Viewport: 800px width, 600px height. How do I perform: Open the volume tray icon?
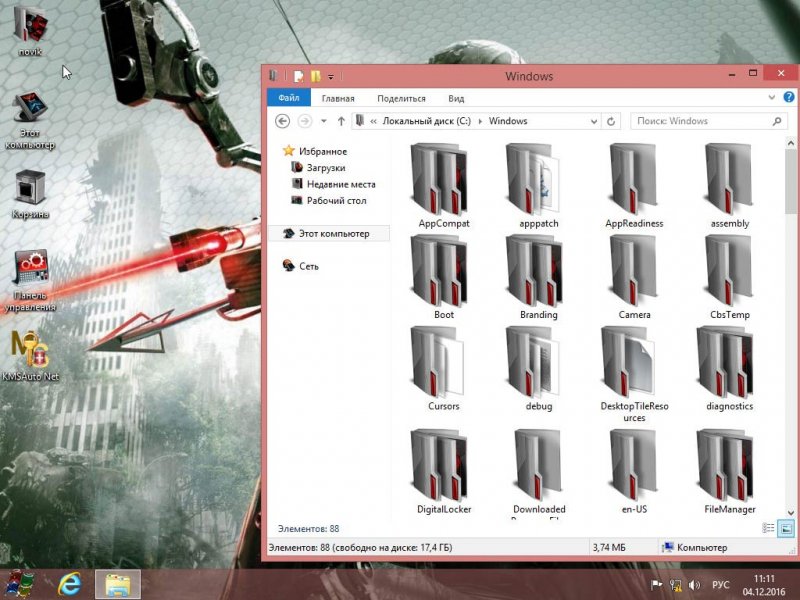(x=694, y=585)
